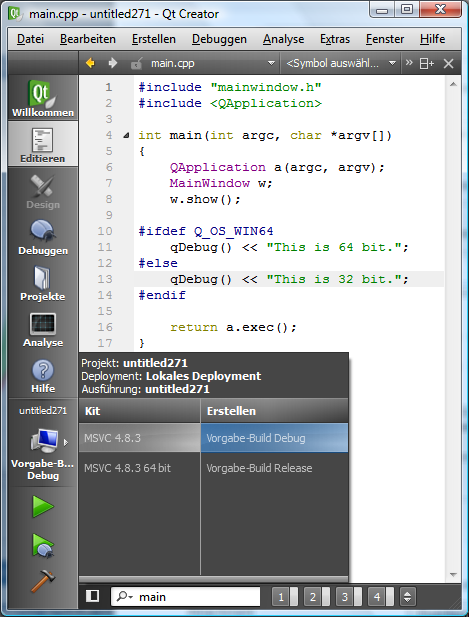The width and height of the screenshot is (469, 617).
Task: Select Vorgabe-Build Debug configuration
Action: point(275,438)
